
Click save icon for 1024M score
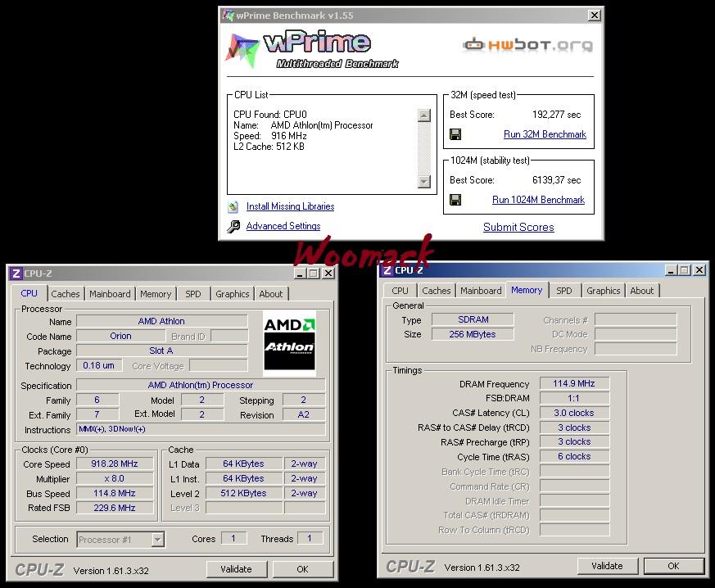pos(455,200)
